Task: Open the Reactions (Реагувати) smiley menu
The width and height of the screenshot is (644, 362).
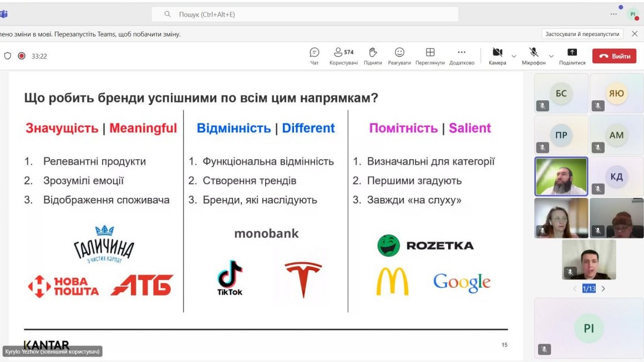Action: (x=399, y=55)
